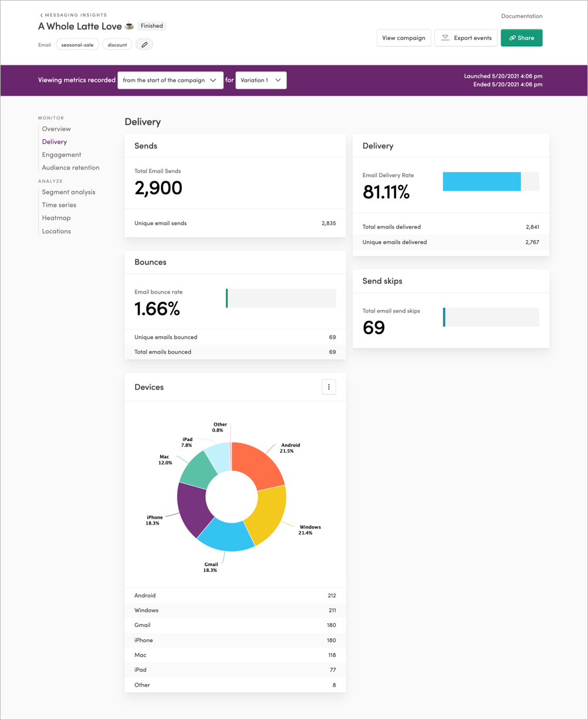The image size is (588, 720).
Task: Open the Devices chart options menu
Action: (x=329, y=386)
